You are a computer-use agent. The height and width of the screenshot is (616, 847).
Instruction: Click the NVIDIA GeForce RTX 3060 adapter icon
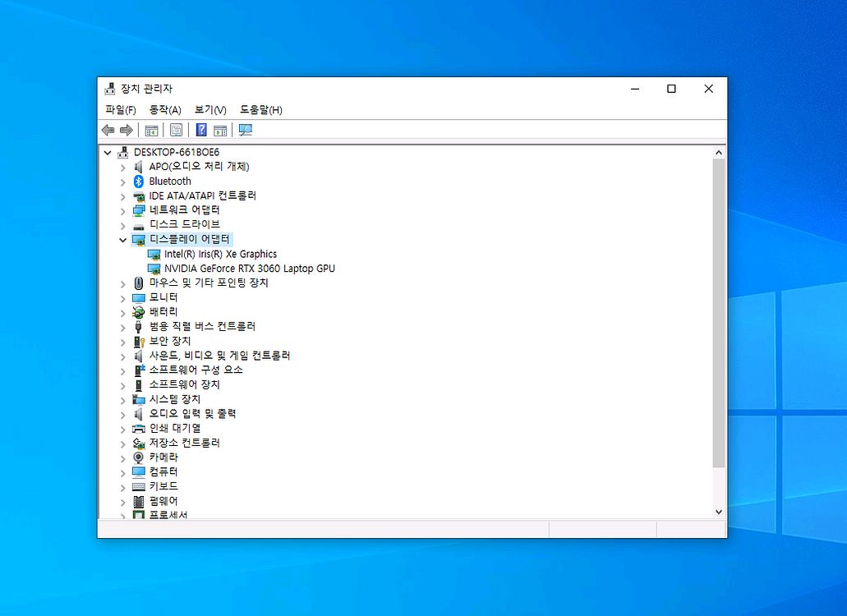point(154,269)
